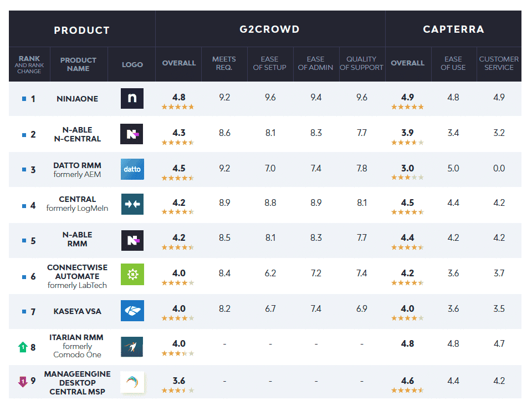Screen dimensions: 532x410
Task: Click N-able RMM's G2Crowd star rating
Action: point(178,247)
